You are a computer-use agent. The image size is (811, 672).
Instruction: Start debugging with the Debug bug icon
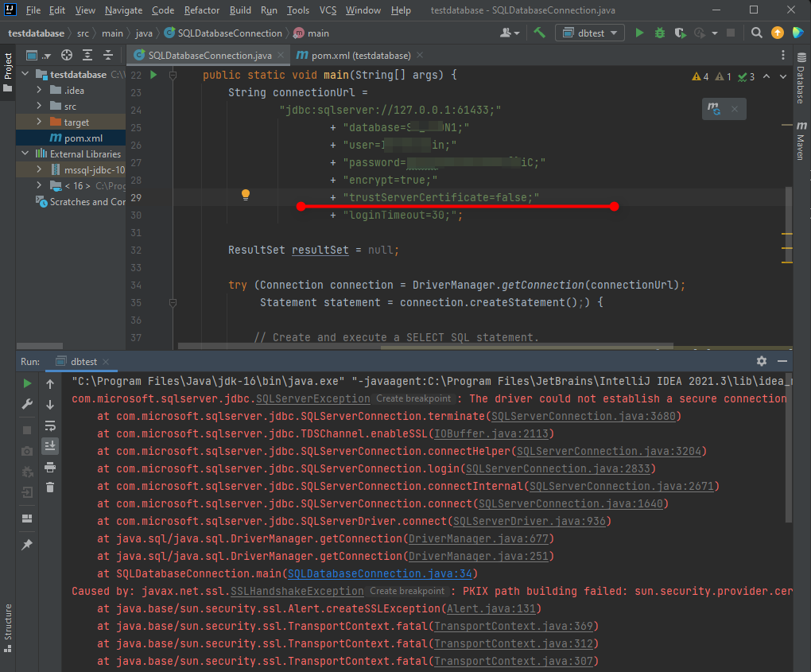click(x=660, y=33)
